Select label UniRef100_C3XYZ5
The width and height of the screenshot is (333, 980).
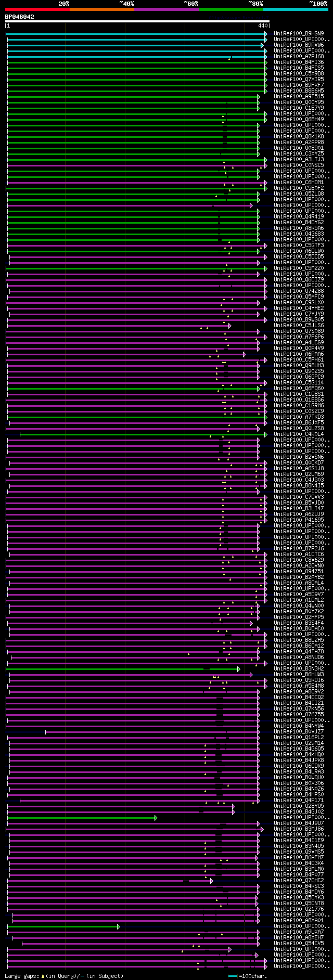point(299,154)
